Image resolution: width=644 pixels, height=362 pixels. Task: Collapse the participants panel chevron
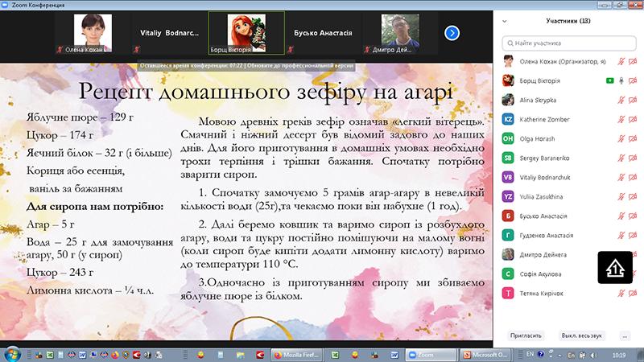coord(505,21)
